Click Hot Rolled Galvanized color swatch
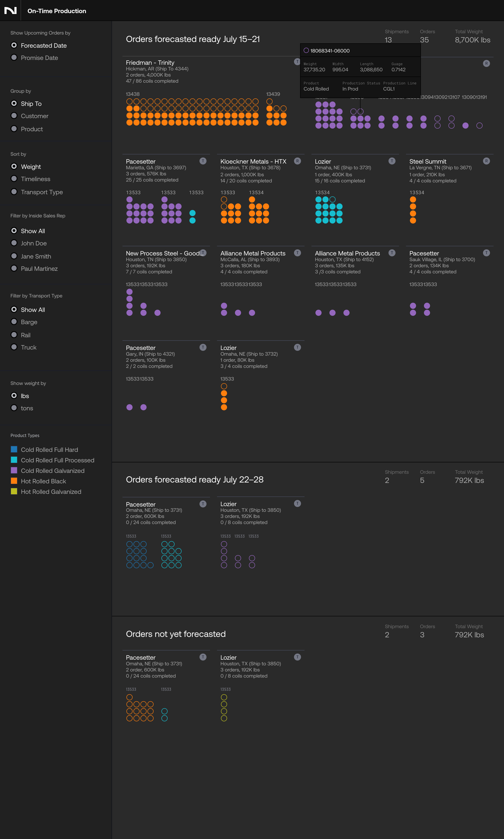Image resolution: width=504 pixels, height=839 pixels. [14, 491]
